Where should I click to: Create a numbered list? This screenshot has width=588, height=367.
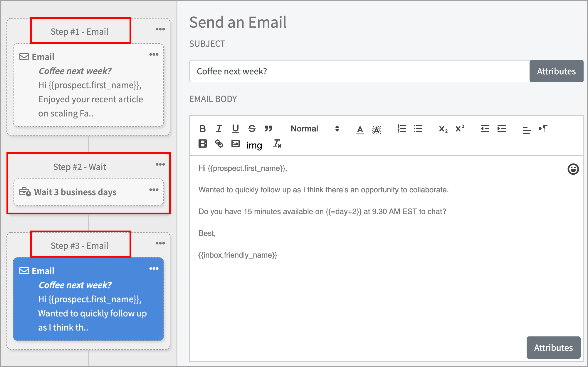(401, 129)
